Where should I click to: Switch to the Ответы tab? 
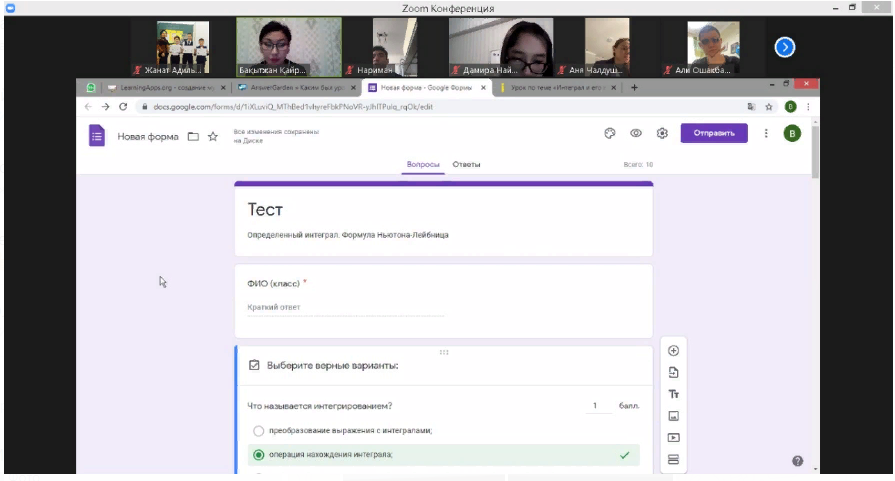(x=466, y=164)
